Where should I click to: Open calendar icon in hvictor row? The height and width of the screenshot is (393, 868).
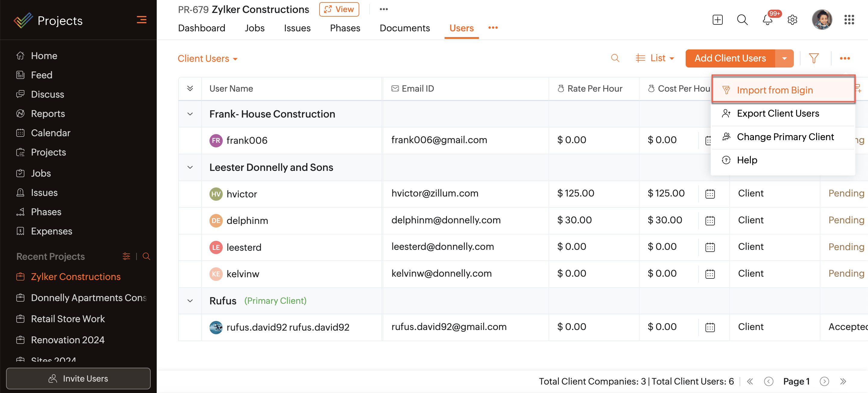point(710,194)
